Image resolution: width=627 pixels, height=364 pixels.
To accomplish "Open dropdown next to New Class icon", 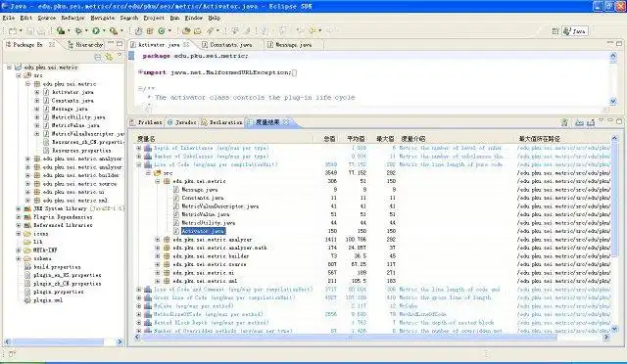I will (x=169, y=30).
